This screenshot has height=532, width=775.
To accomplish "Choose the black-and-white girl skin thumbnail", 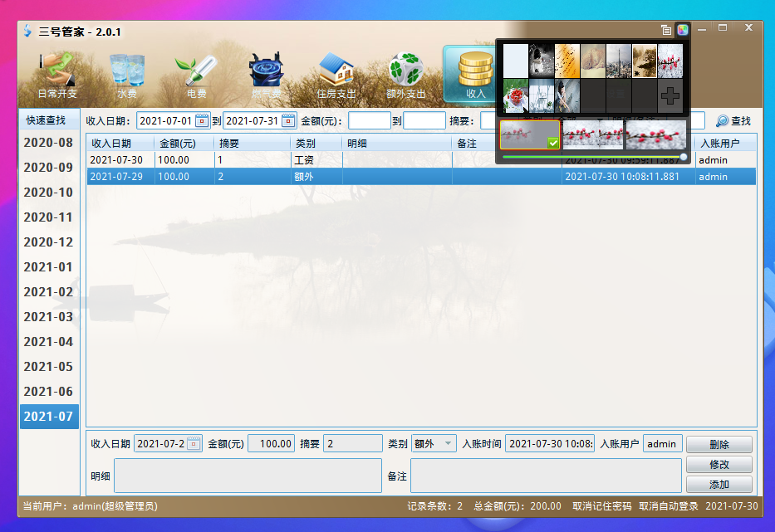I will 542,61.
